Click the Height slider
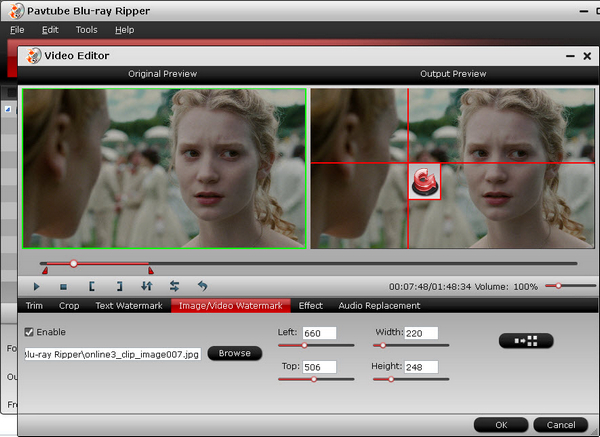This screenshot has width=600, height=437. point(411,379)
